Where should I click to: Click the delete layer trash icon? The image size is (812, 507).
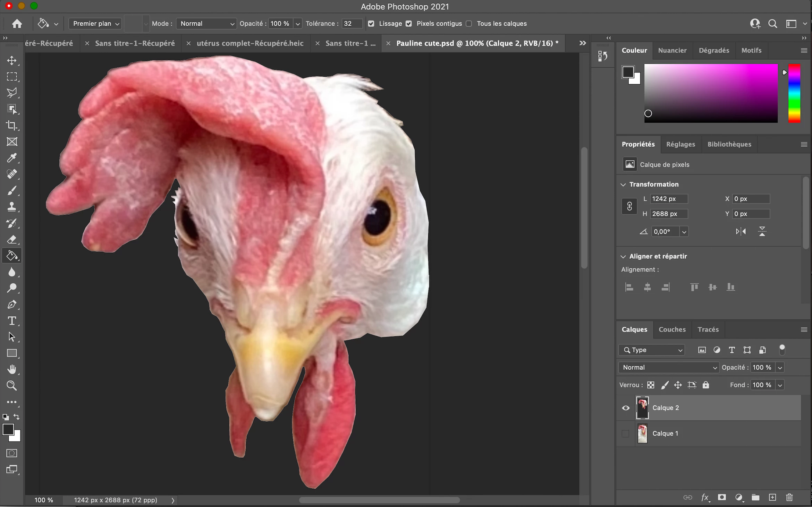[x=789, y=498]
